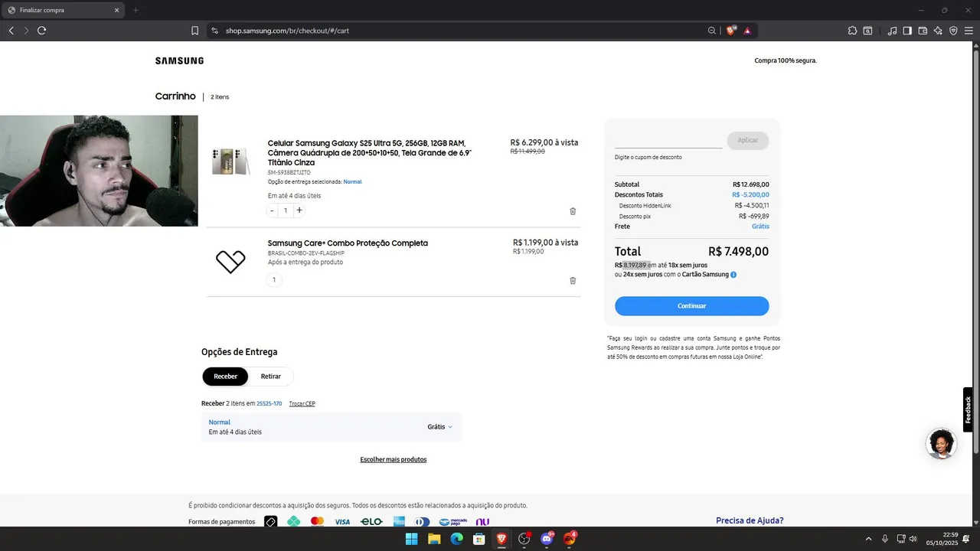Open the taskbar clock showing 22:59
This screenshot has height=551, width=980.
point(942,539)
